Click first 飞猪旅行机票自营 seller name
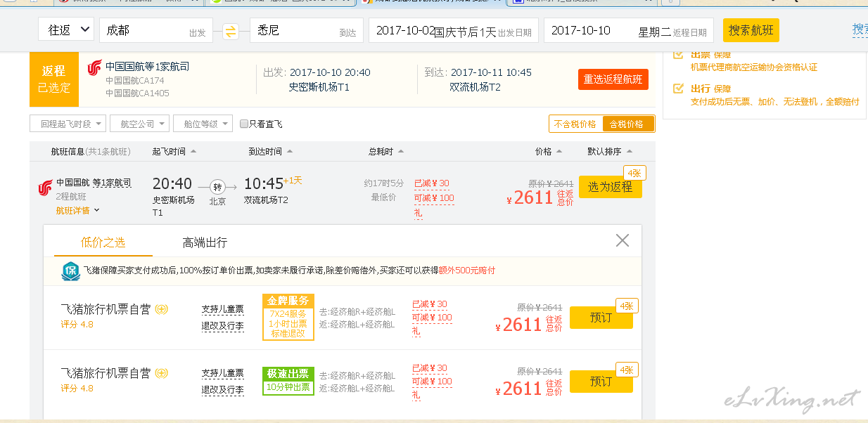868x423 pixels. point(106,309)
